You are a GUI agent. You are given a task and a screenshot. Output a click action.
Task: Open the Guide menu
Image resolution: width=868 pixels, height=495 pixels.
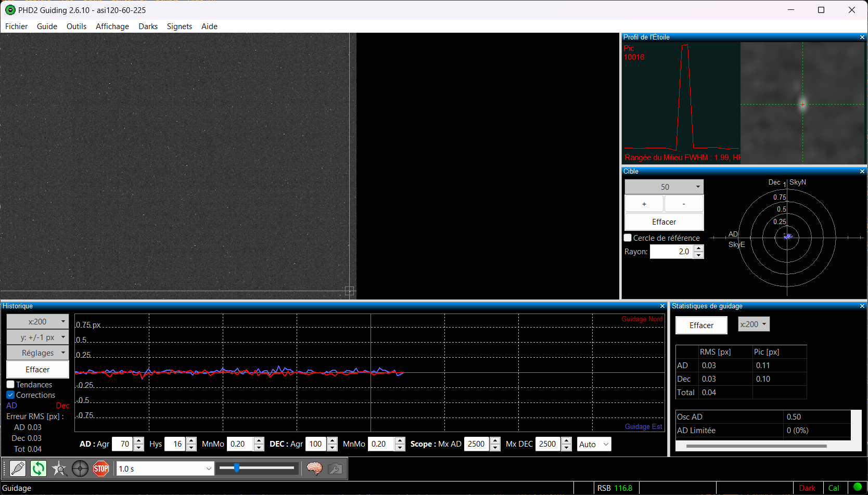coord(47,27)
